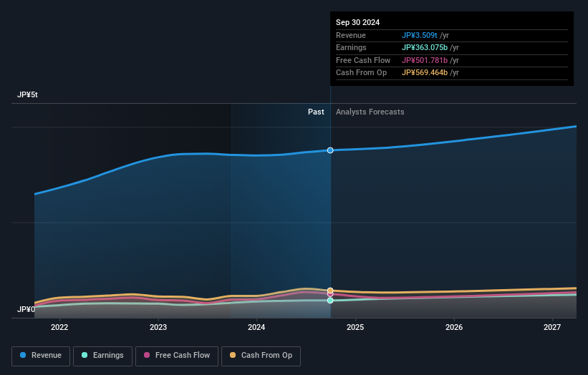Screen dimensions: 588x375
Task: Click the JP¥3.509t revenue value
Action: click(x=419, y=35)
